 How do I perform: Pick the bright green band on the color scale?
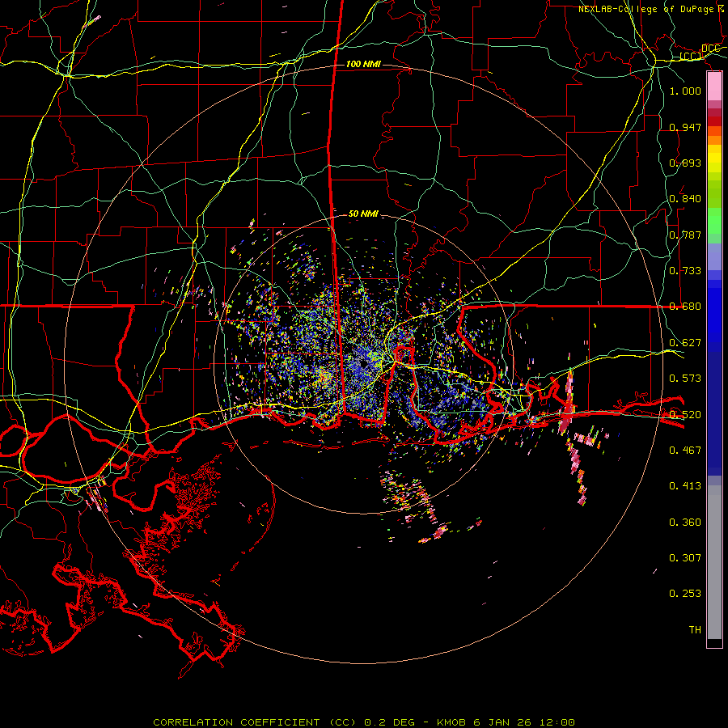click(x=714, y=220)
